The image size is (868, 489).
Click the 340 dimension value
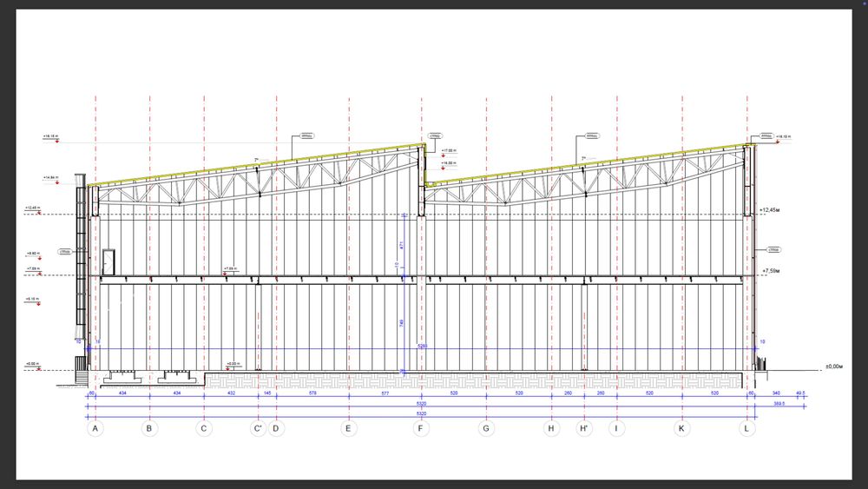(776, 393)
